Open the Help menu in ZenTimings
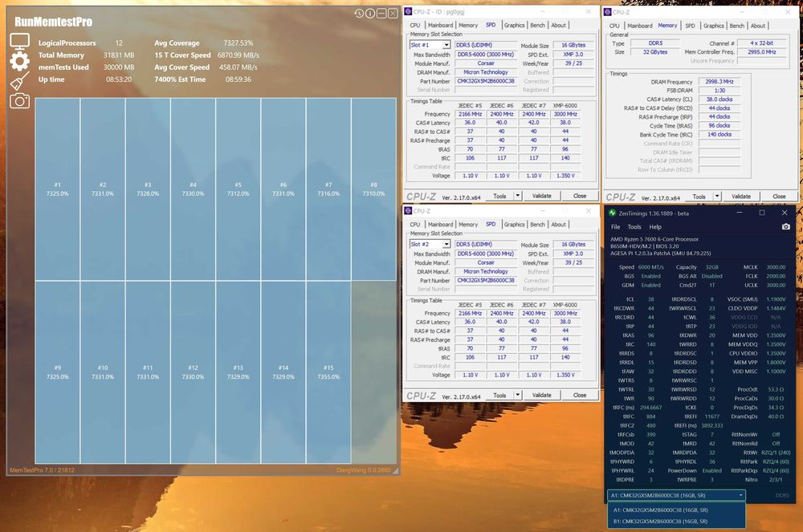 pyautogui.click(x=655, y=227)
